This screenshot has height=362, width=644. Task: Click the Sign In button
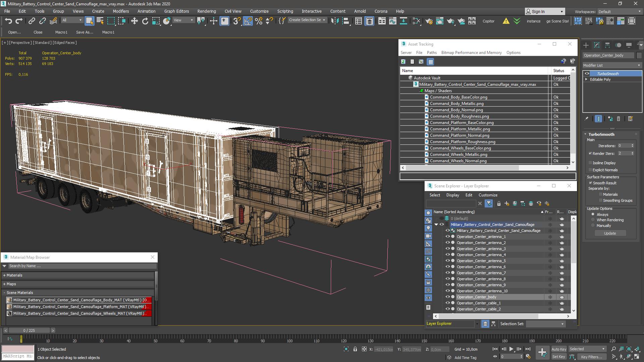coord(545,12)
